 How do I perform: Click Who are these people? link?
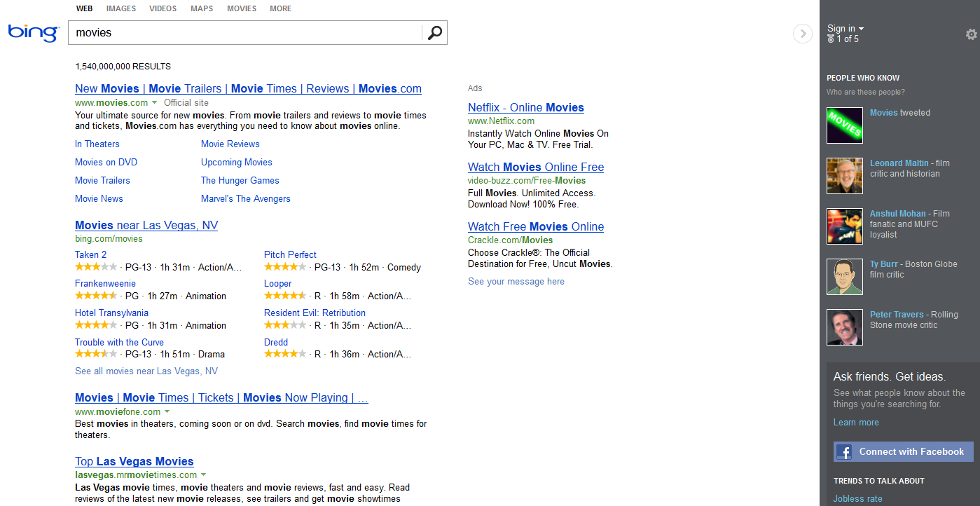point(866,93)
